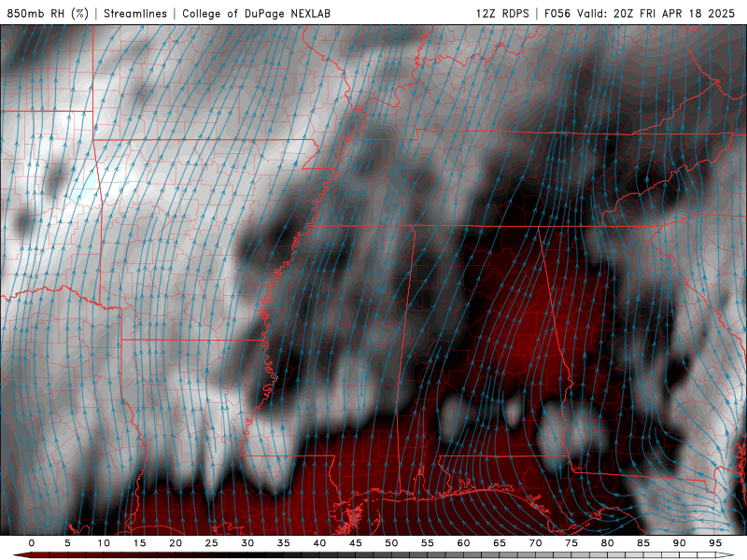Click the '850mb RH (%)' title text
This screenshot has height=560, width=747.
pyautogui.click(x=48, y=13)
